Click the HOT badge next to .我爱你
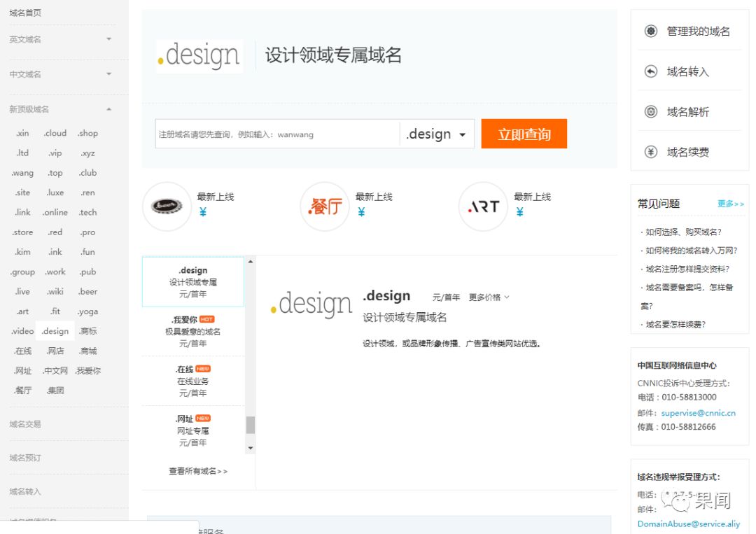The height and width of the screenshot is (534, 756). pyautogui.click(x=206, y=319)
